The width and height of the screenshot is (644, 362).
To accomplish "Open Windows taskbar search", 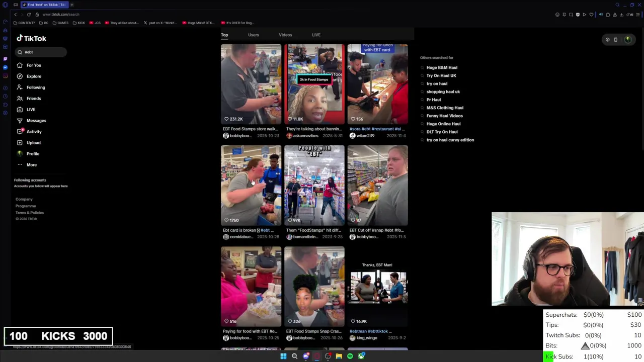I will click(295, 356).
